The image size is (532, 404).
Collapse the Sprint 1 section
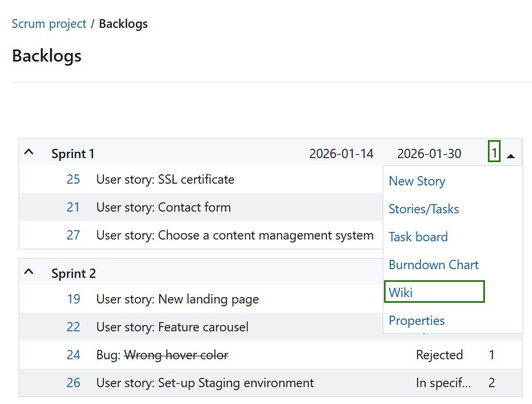coord(28,152)
